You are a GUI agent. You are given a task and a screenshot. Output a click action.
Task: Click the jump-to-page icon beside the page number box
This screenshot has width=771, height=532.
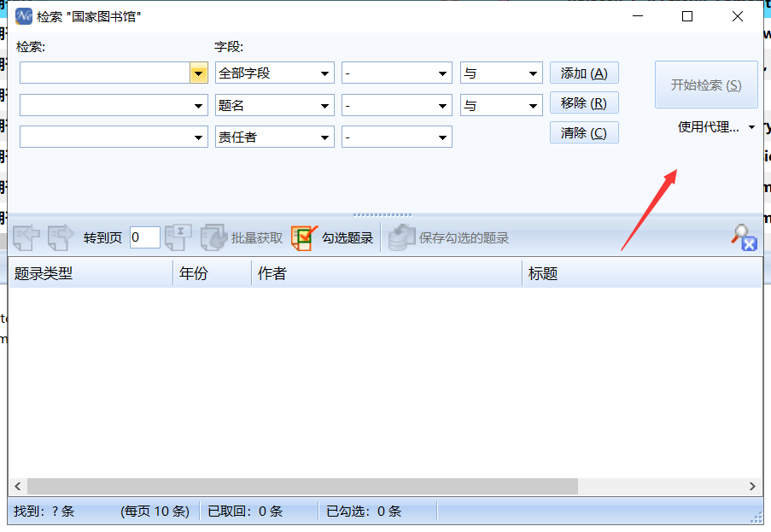coord(178,237)
